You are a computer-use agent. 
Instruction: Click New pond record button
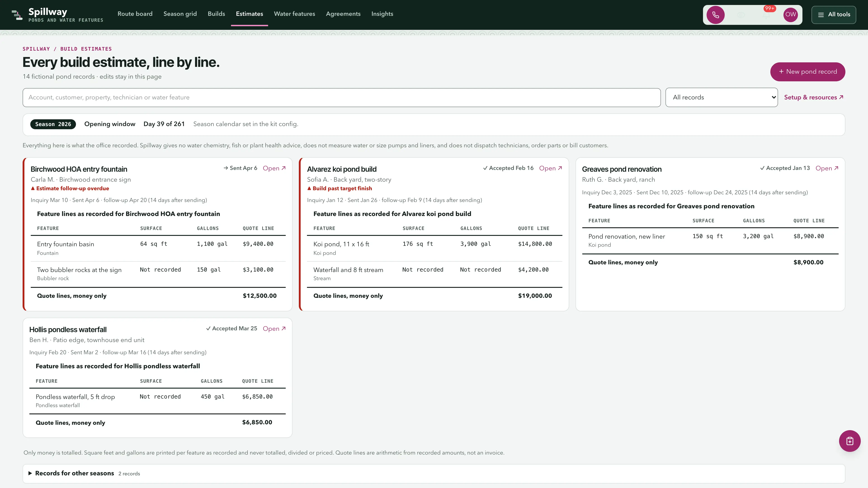point(807,72)
